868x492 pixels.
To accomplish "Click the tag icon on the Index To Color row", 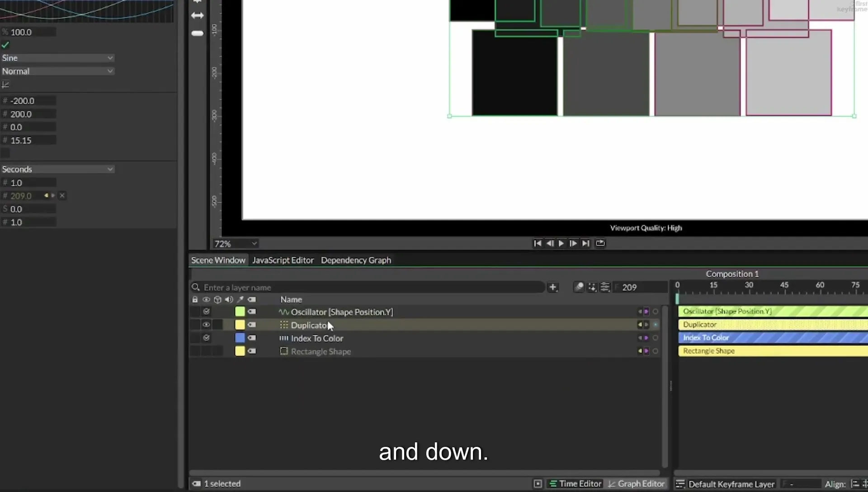I will [x=252, y=338].
